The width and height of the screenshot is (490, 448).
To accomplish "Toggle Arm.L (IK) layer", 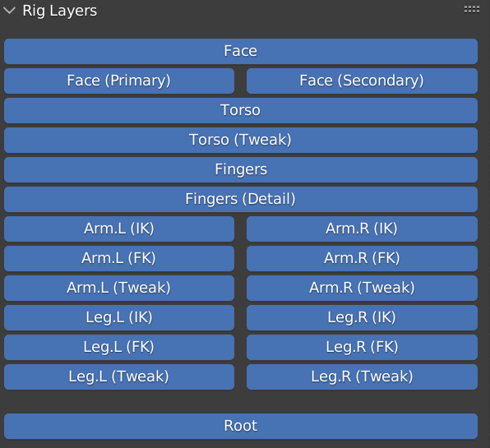I will (x=119, y=229).
